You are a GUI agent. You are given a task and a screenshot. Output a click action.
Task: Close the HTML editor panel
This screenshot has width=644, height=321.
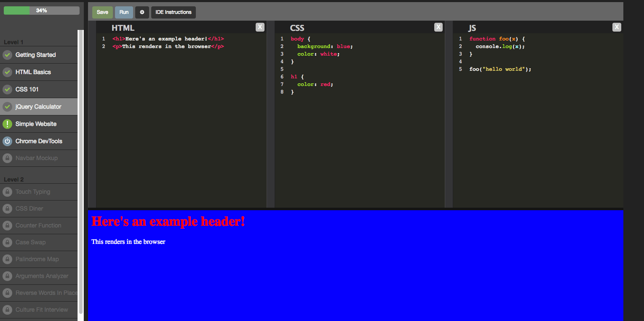point(260,27)
